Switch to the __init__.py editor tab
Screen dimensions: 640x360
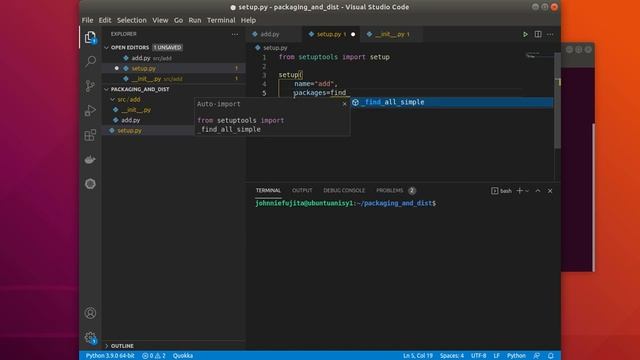(x=390, y=34)
